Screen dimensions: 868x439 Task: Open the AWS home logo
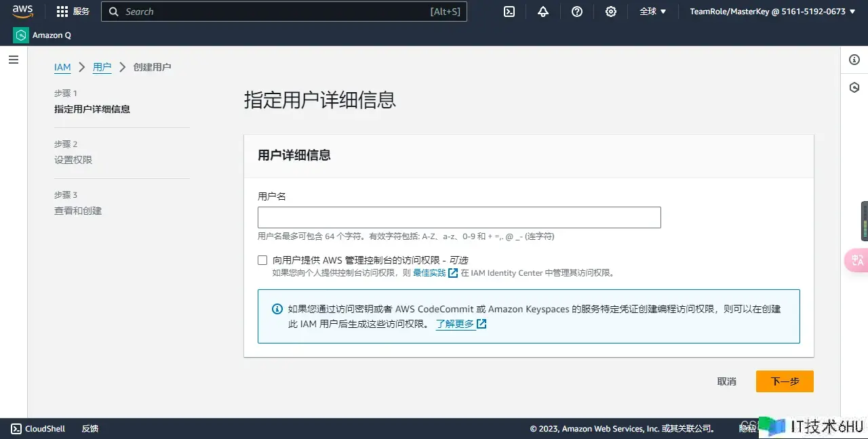point(22,12)
